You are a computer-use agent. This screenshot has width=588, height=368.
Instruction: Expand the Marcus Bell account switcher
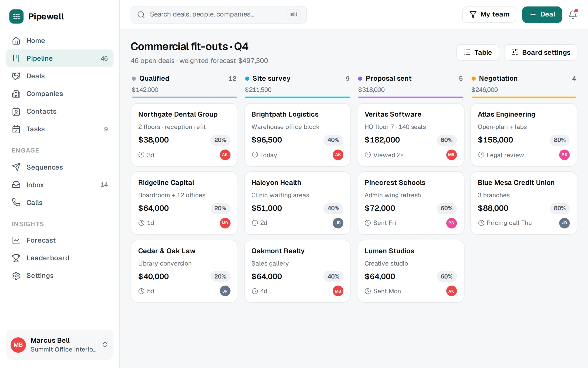(x=60, y=345)
